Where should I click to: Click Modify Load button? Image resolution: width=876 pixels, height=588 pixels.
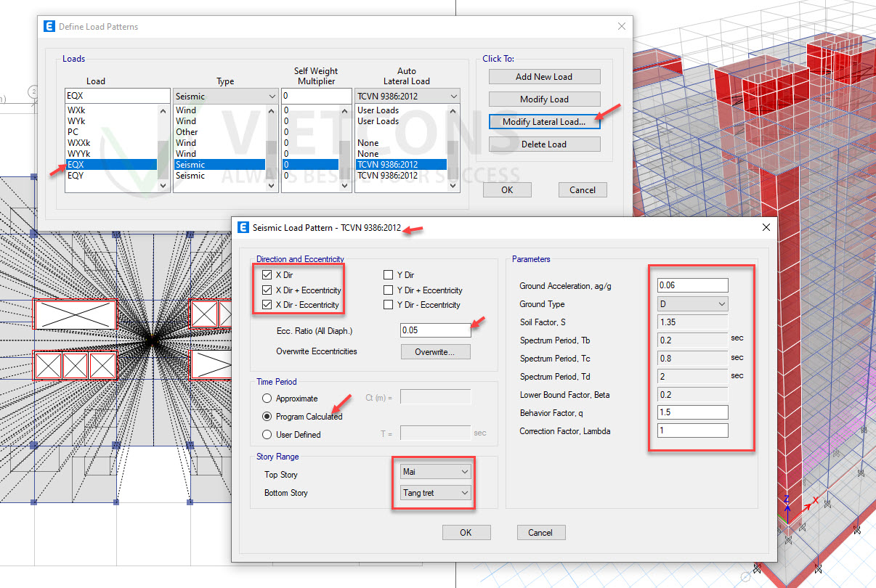point(544,99)
